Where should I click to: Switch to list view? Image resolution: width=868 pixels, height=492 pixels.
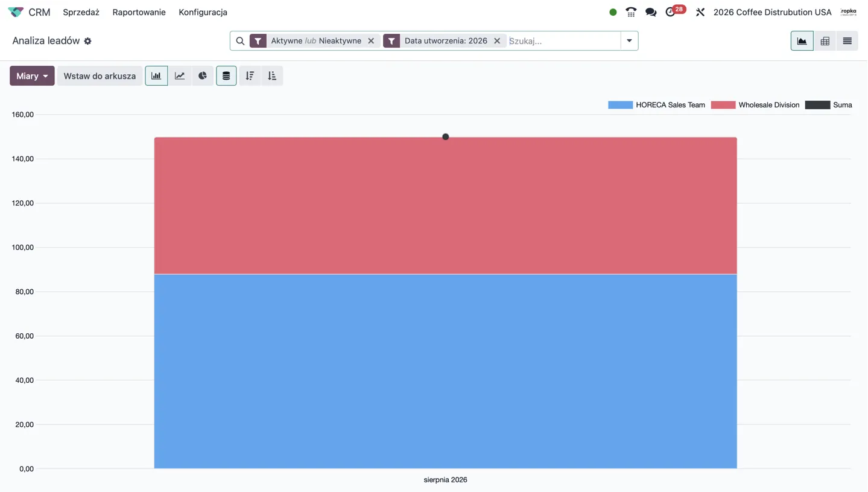(x=847, y=41)
